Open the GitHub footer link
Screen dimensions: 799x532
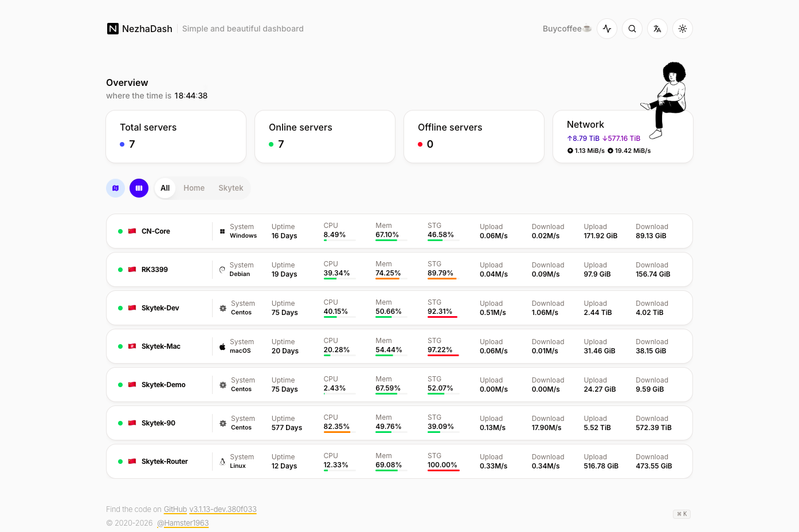point(175,509)
